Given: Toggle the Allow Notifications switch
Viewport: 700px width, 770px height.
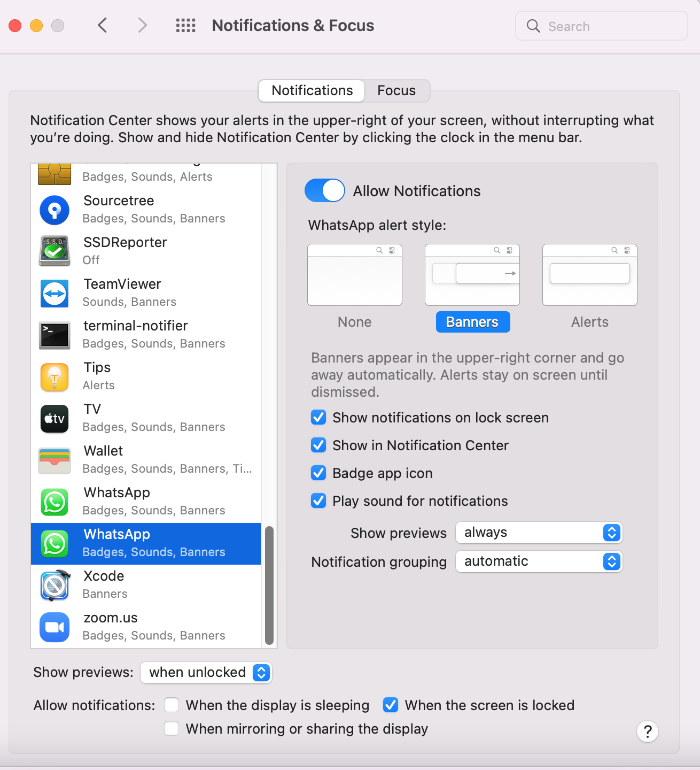Looking at the screenshot, I should pyautogui.click(x=325, y=191).
